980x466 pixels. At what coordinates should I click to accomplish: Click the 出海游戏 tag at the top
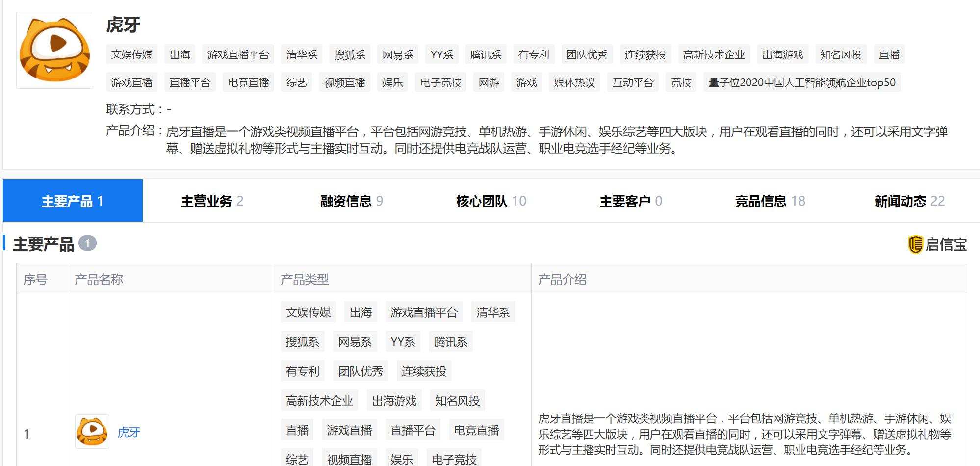click(783, 54)
